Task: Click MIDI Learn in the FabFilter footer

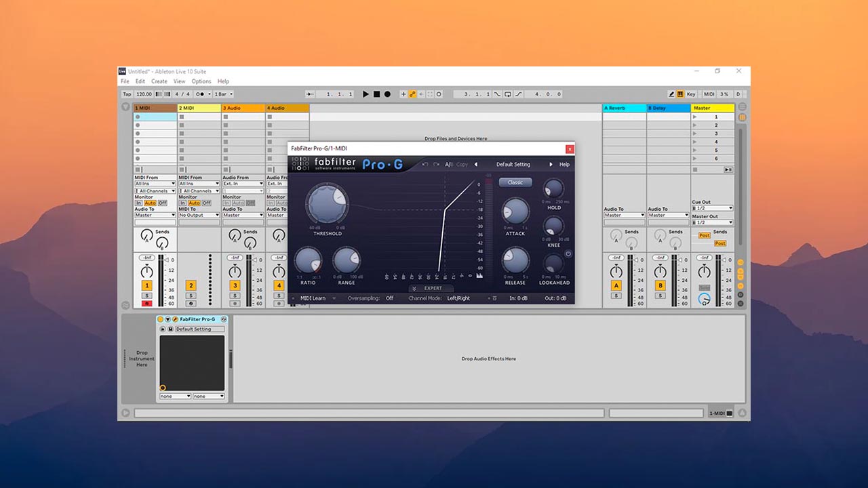Action: coord(311,298)
